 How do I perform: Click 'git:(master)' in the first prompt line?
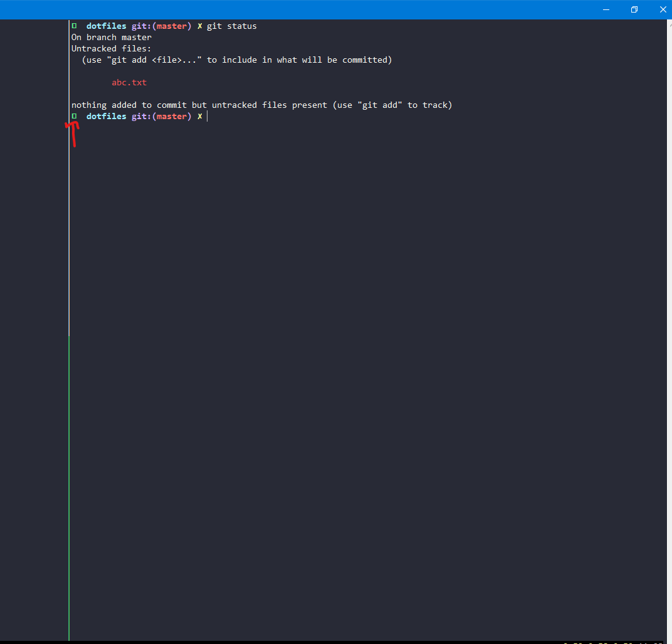click(161, 26)
